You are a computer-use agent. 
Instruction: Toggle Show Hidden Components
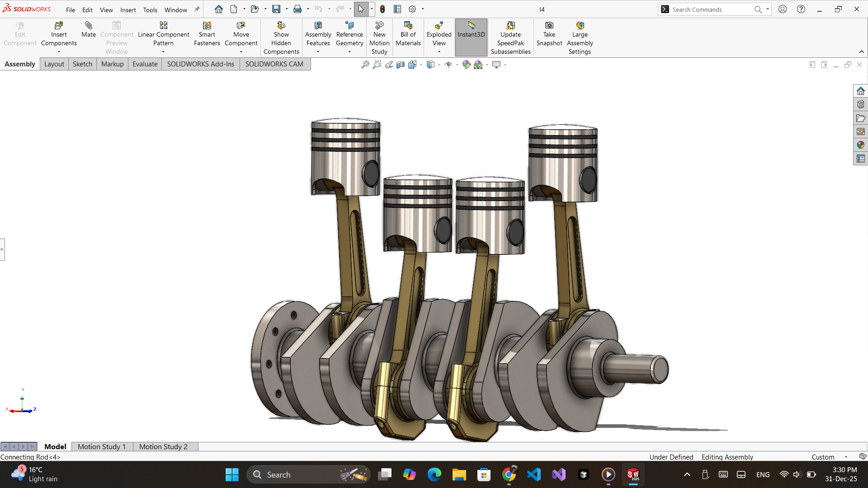[x=281, y=38]
